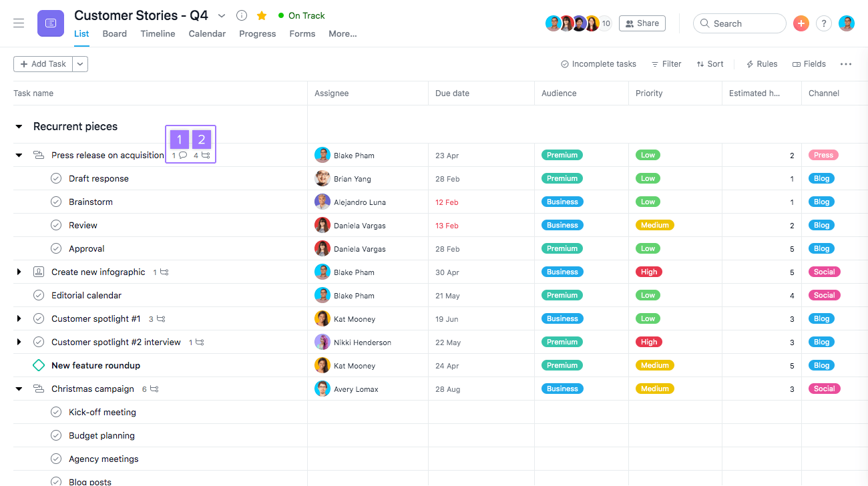868x486 pixels.
Task: Open the Add Task dropdown arrow
Action: point(80,64)
